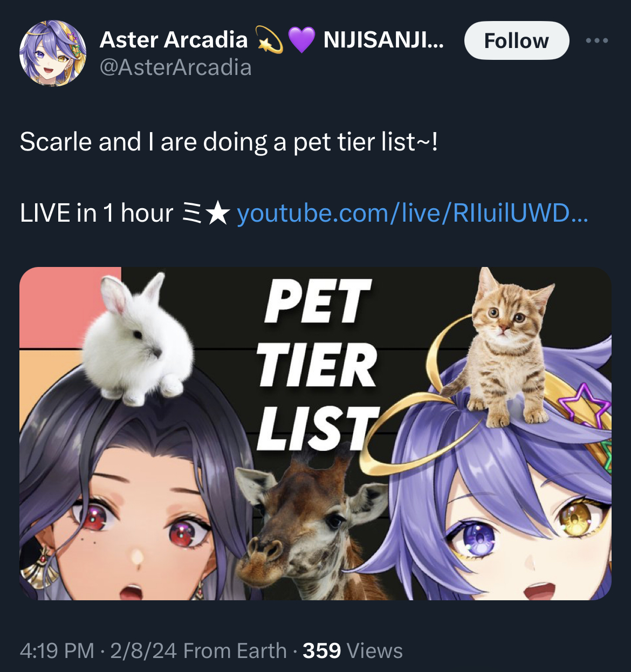Open the three-dot more options menu
Screen dimensions: 631x672
597,40
